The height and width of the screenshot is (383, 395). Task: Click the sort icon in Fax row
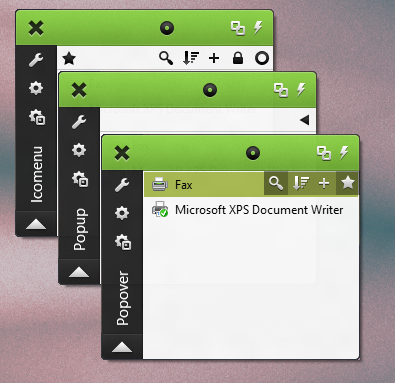pyautogui.click(x=301, y=183)
